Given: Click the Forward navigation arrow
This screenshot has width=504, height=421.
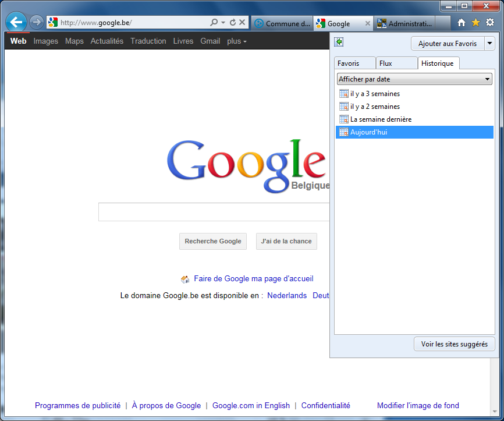Looking at the screenshot, I should [36, 23].
